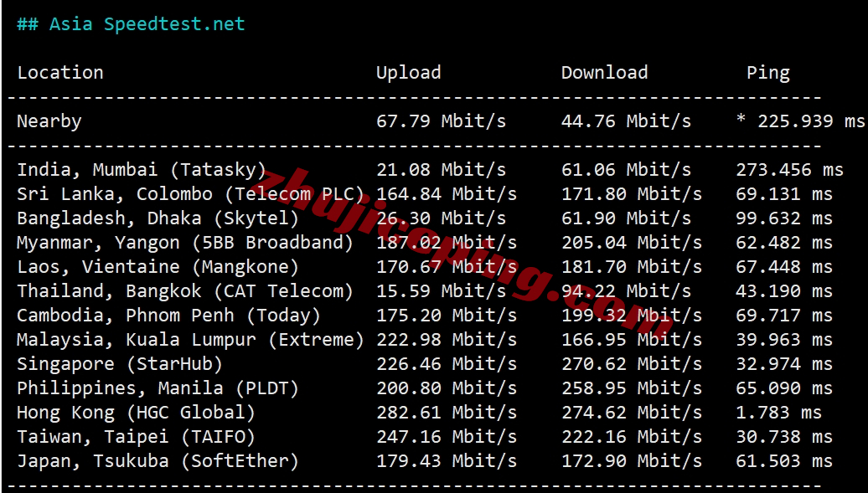868x493 pixels.
Task: Click the '## Asia Speedtest.net' heading
Action: (131, 24)
